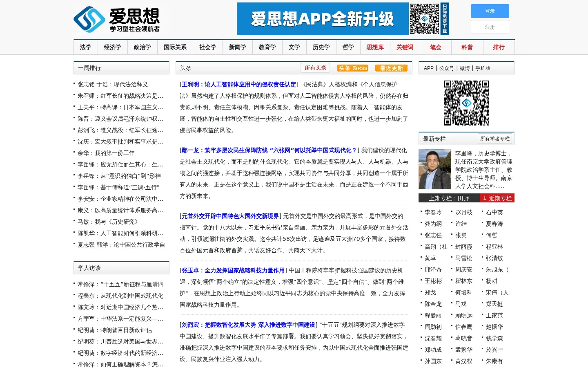Open the APP link in the sidebar header
The width and height of the screenshot is (588, 368).
point(429,68)
